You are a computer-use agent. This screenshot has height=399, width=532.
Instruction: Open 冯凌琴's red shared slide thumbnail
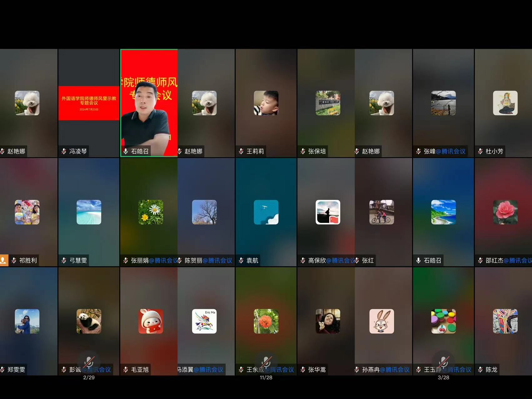89,103
